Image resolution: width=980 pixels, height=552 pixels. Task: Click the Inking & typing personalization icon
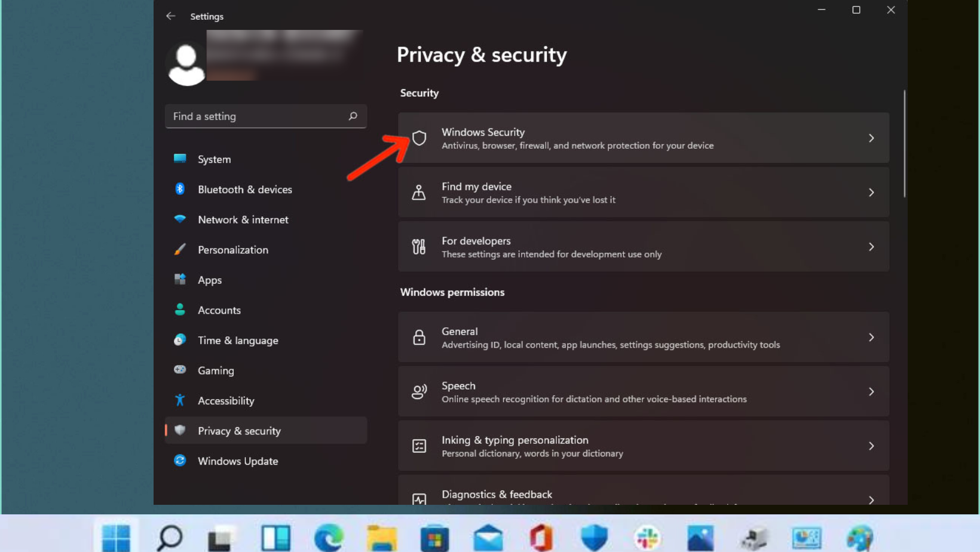point(419,446)
